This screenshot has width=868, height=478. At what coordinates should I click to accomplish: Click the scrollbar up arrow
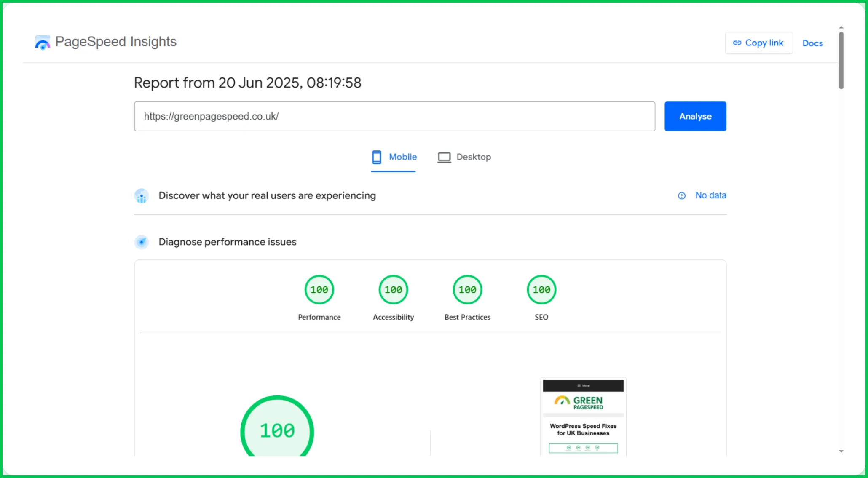(841, 27)
